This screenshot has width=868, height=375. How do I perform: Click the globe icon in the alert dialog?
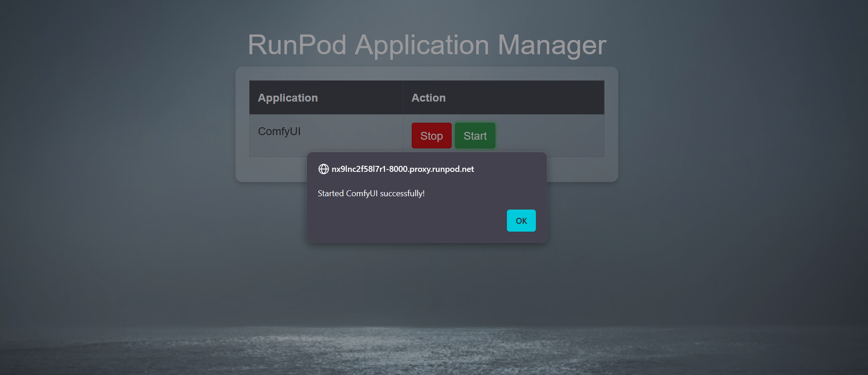pyautogui.click(x=323, y=169)
